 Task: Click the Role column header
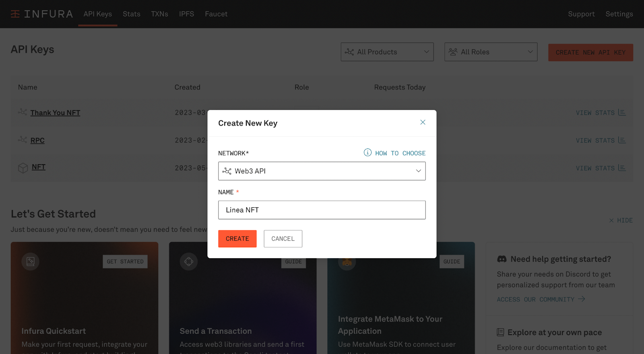[x=302, y=87]
